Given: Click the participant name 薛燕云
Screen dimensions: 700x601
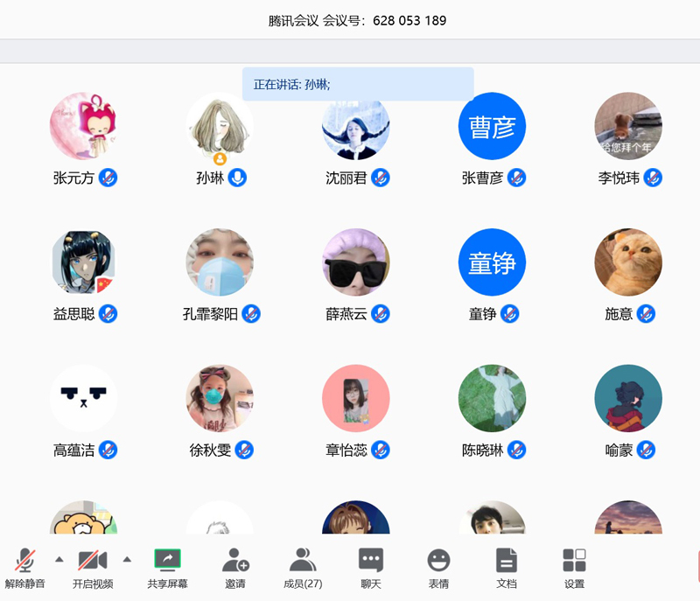Looking at the screenshot, I should pos(346,314).
